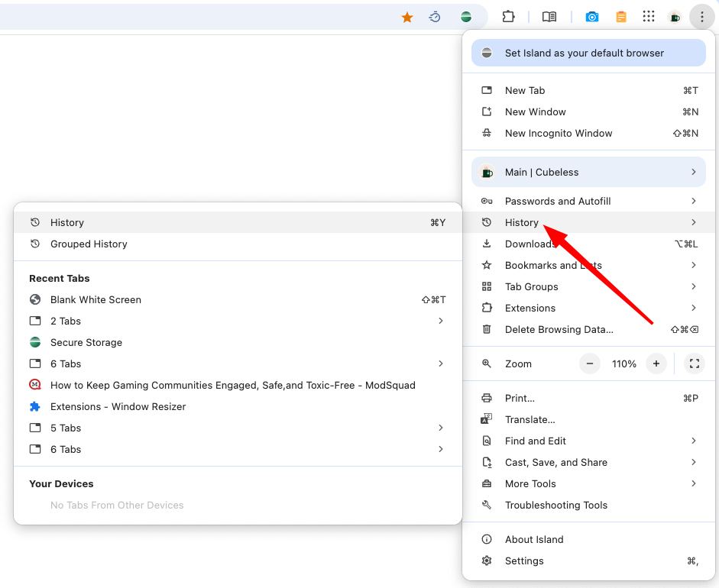The width and height of the screenshot is (719, 588).
Task: Click the blue camera screenshot icon
Action: (x=592, y=17)
